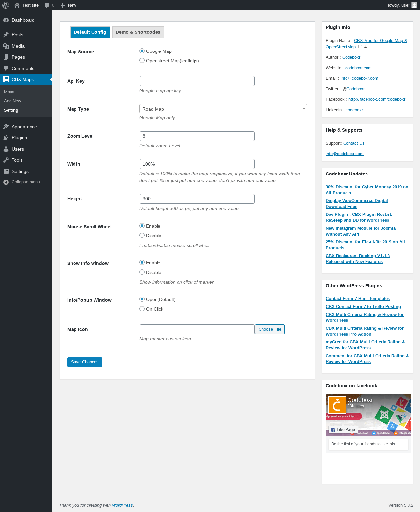Click the WordPress link in footer
This screenshot has width=420, height=512.
122,505
